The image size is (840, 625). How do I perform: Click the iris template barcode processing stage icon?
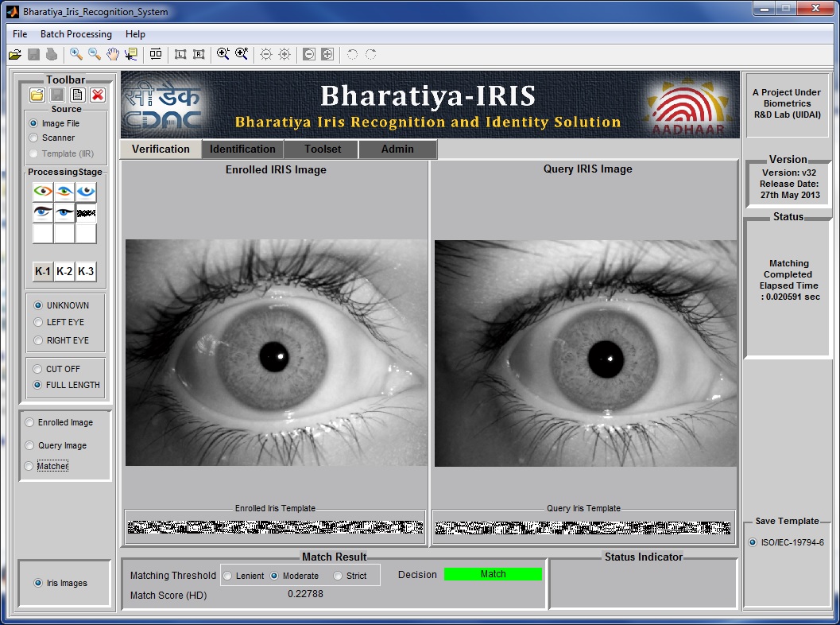point(86,213)
